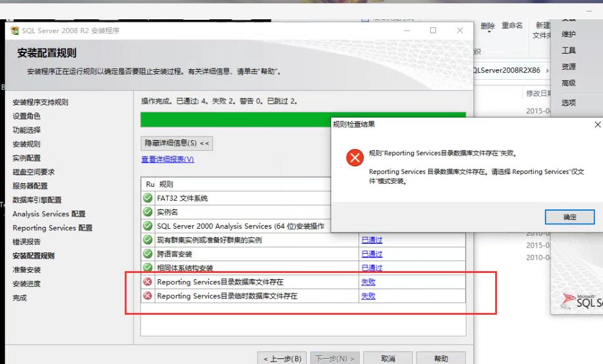Click 新建文件夹 in background Explorer window

pyautogui.click(x=542, y=31)
